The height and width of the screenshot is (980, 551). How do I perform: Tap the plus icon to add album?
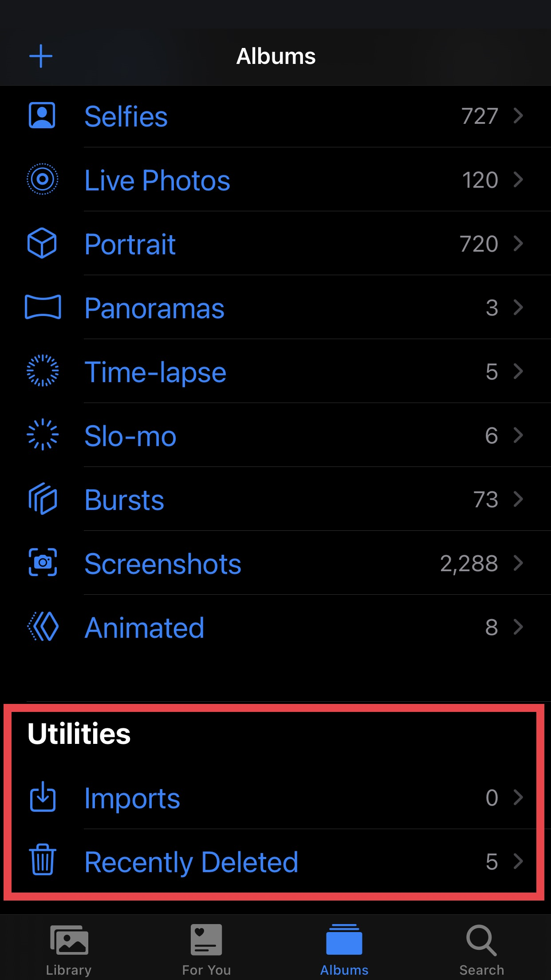click(41, 56)
